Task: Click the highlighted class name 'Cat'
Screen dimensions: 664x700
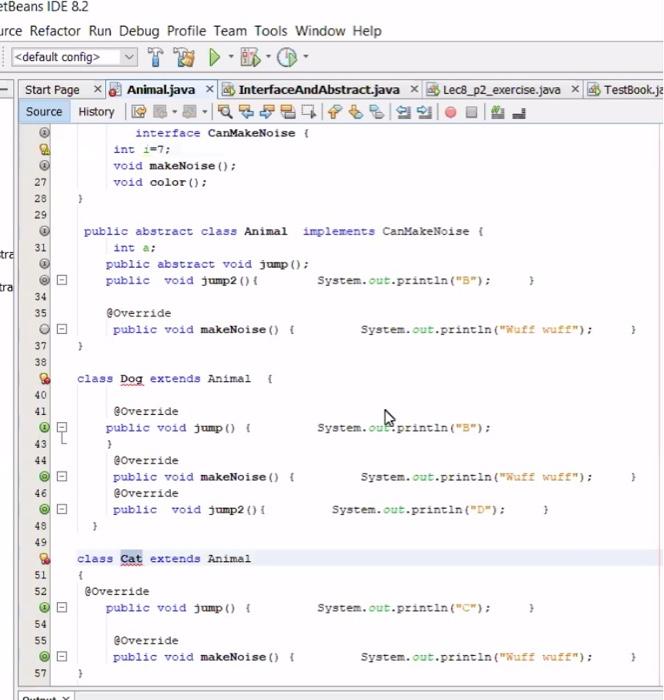Action: tap(131, 559)
